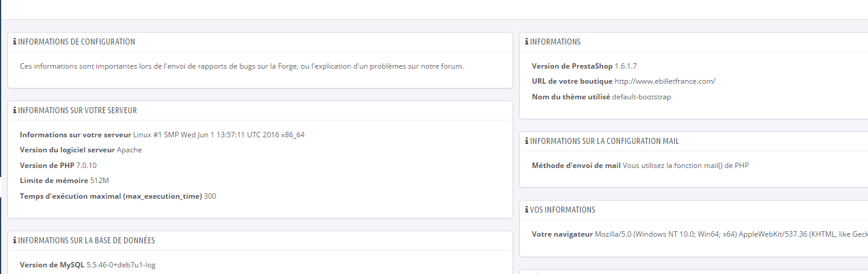
Task: Select max_execution_time value 300
Action: (210, 196)
